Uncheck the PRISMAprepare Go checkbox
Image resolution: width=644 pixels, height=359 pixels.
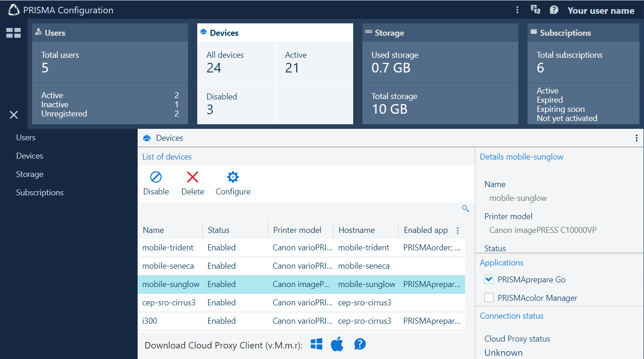pyautogui.click(x=489, y=279)
